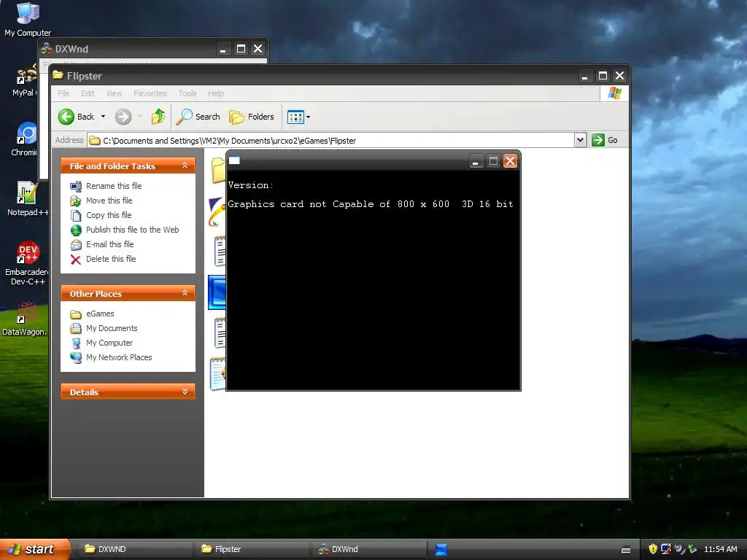Open DataWagon desktop shortcut
Viewport: 747px width, 560px height.
[x=25, y=319]
